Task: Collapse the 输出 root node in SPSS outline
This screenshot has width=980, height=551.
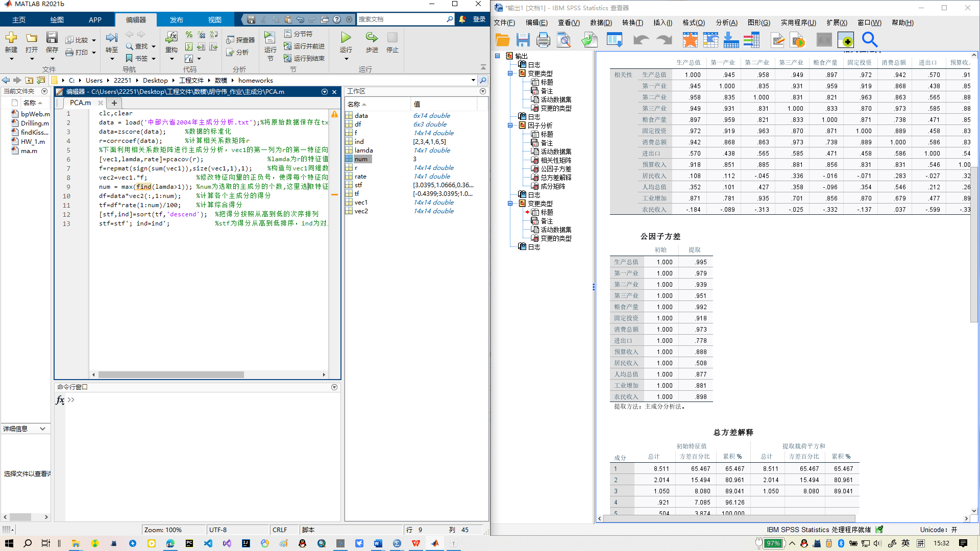Action: click(498, 56)
